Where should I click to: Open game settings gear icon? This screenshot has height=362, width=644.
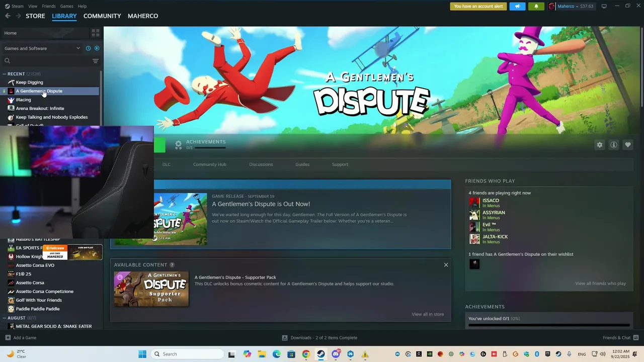[x=600, y=145]
